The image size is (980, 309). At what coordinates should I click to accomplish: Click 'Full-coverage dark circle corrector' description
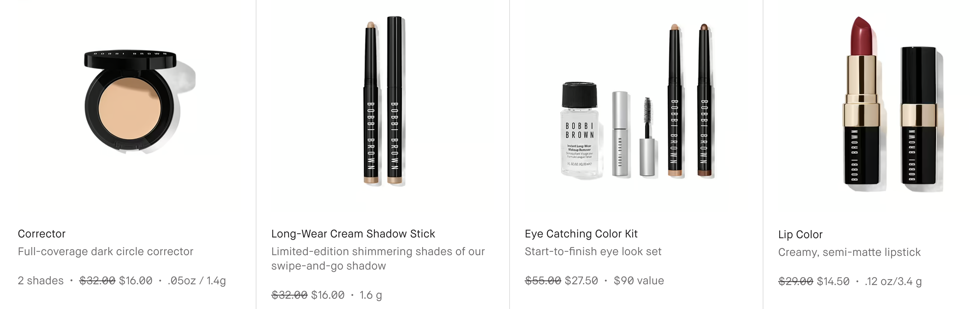[106, 251]
